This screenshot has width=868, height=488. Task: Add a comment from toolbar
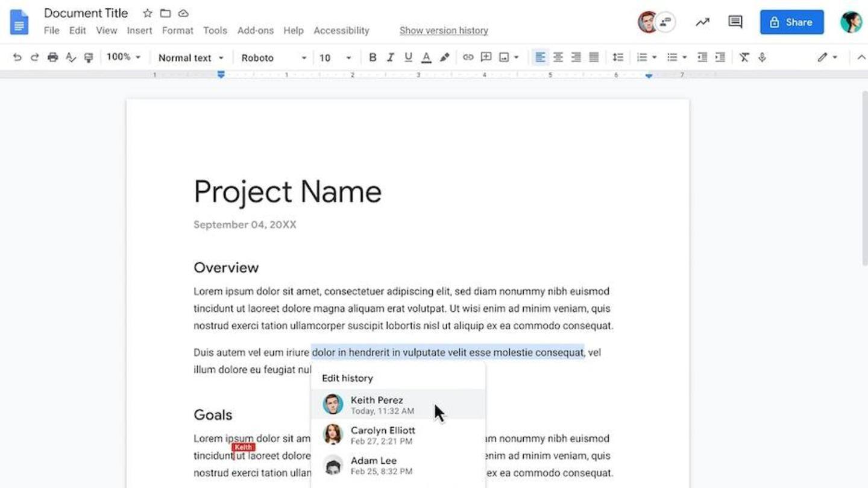click(x=486, y=57)
